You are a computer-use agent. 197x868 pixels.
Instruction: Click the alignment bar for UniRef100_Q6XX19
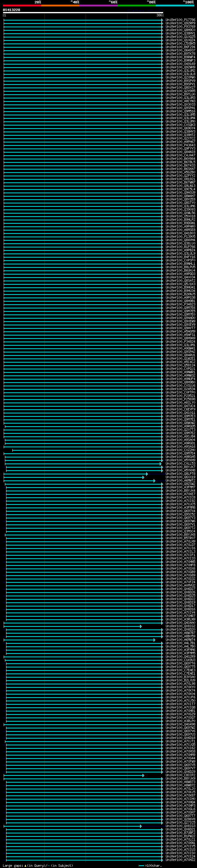coord(74,477)
